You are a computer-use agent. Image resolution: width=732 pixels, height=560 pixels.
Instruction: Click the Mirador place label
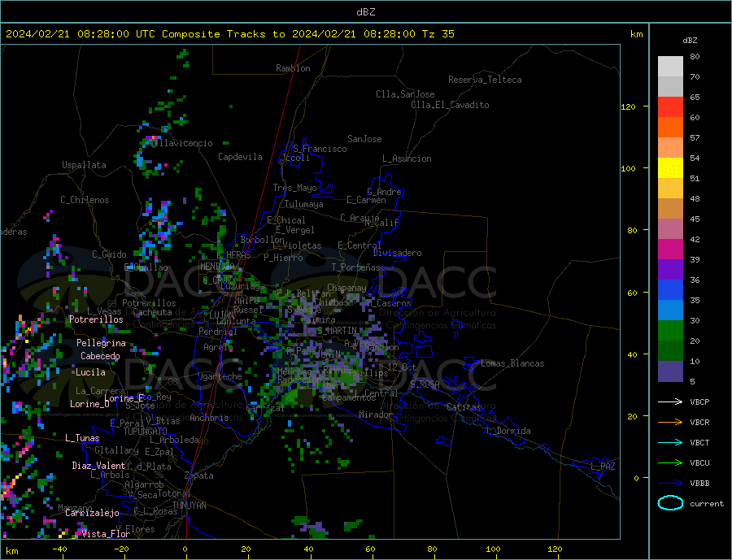tap(376, 415)
